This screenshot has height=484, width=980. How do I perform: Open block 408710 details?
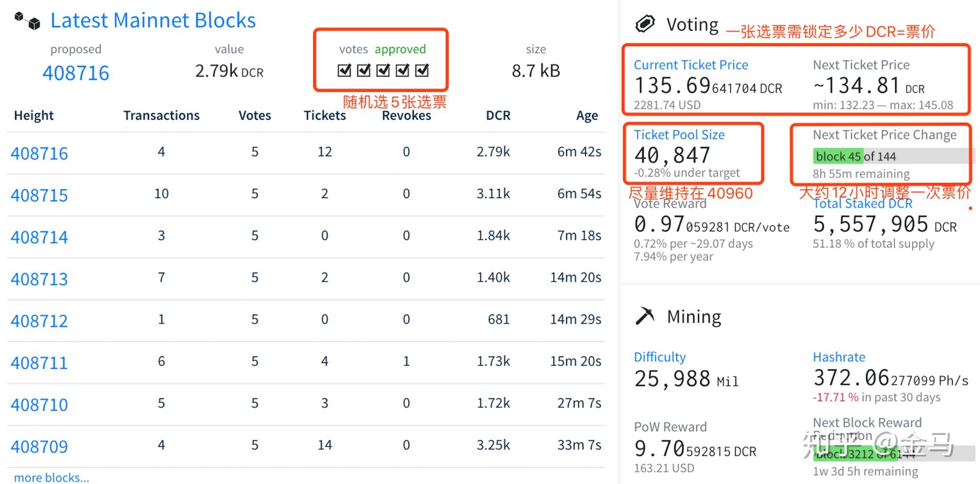click(39, 404)
